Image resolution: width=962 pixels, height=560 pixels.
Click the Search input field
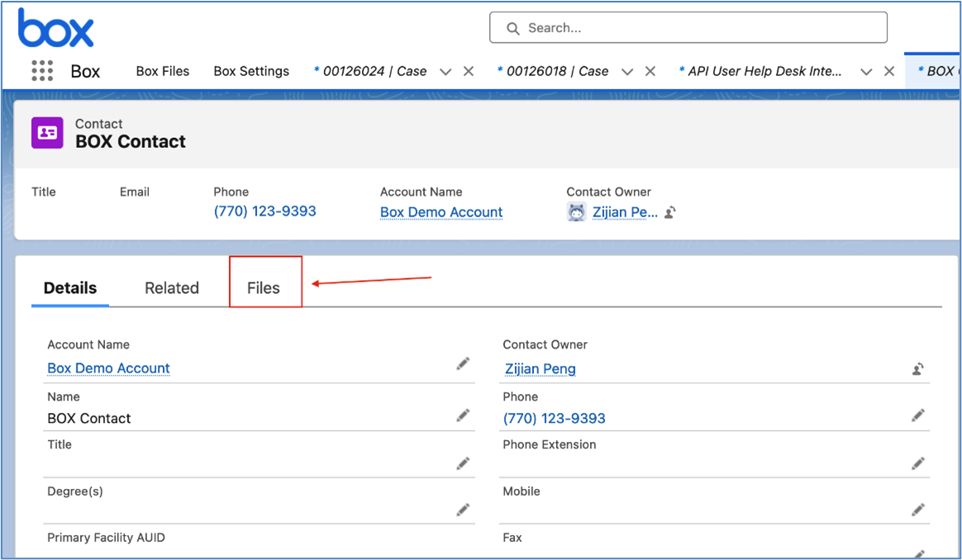coord(688,27)
